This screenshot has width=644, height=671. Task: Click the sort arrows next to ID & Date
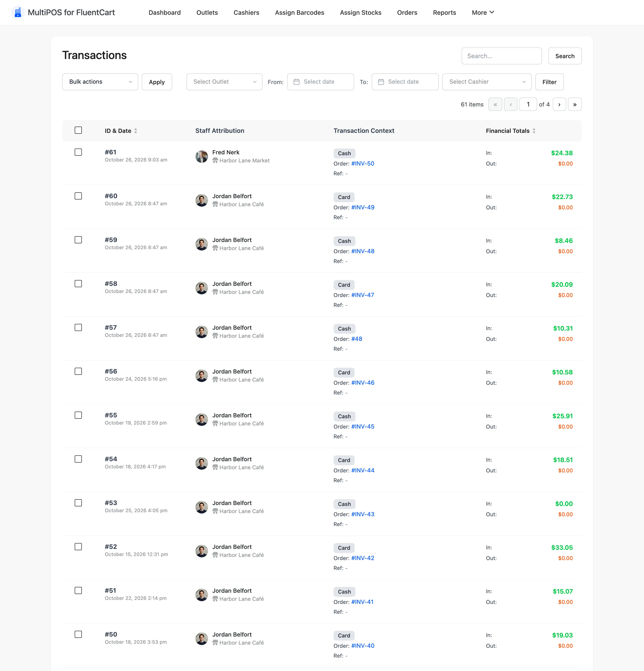coord(136,131)
